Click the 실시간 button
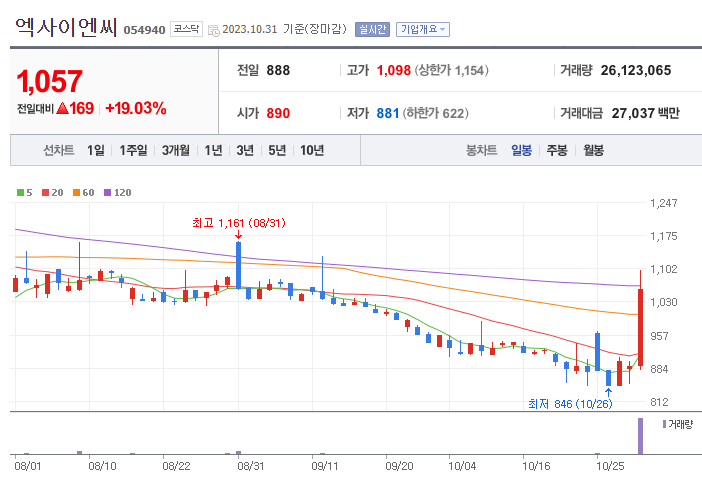Image resolution: width=702 pixels, height=491 pixels. (372, 30)
